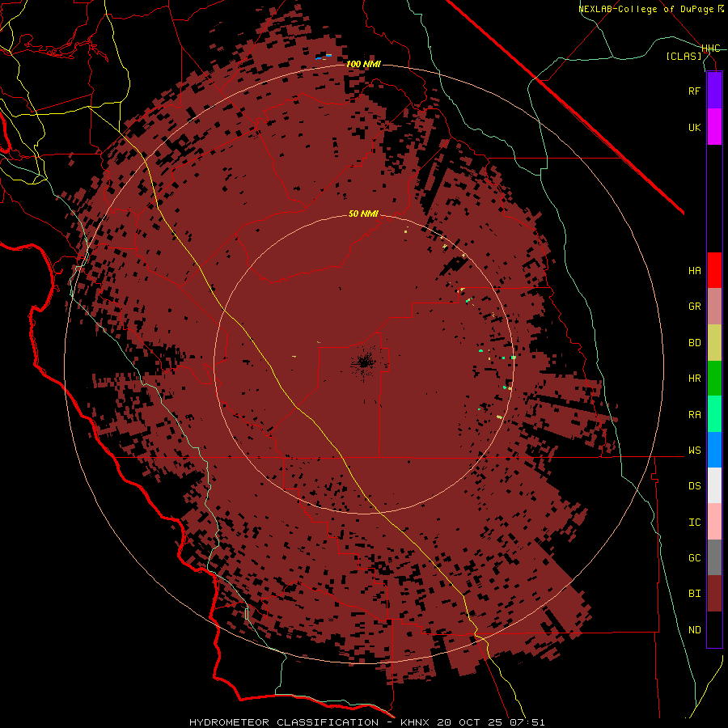
Task: Click the HA legend label
Action: [x=694, y=270]
